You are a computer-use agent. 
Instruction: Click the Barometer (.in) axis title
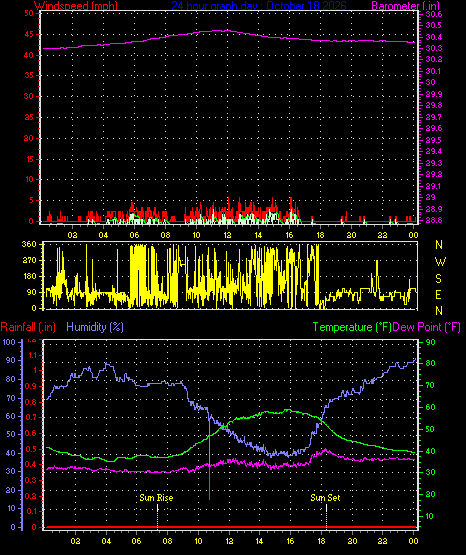tap(405, 5)
